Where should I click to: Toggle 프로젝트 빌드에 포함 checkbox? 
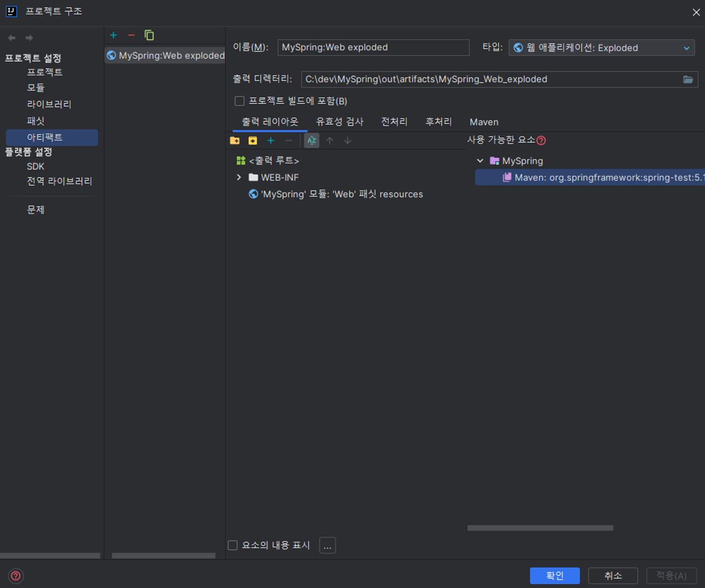[x=239, y=101]
